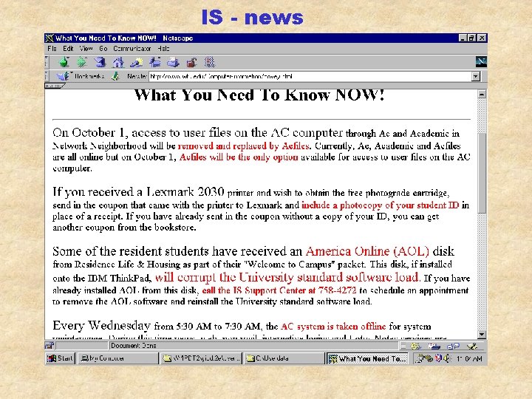Open the File menu
The width and height of the screenshot is (532, 399).
pos(52,49)
